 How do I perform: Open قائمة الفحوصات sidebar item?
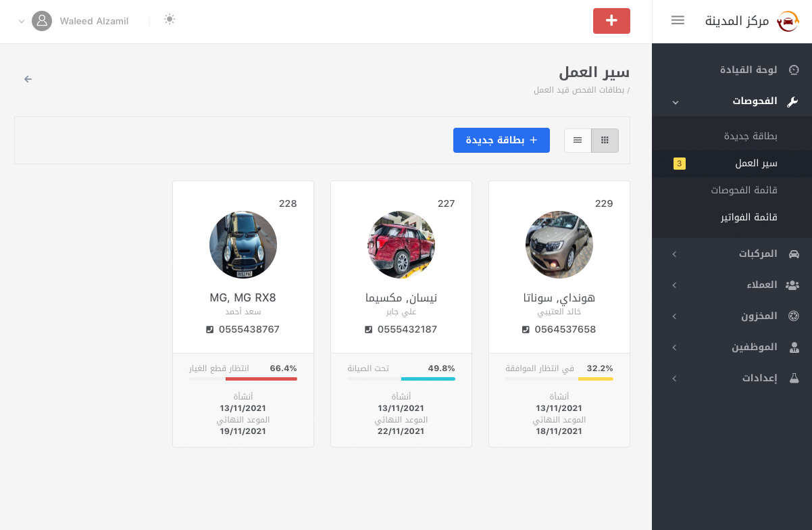pyautogui.click(x=744, y=190)
